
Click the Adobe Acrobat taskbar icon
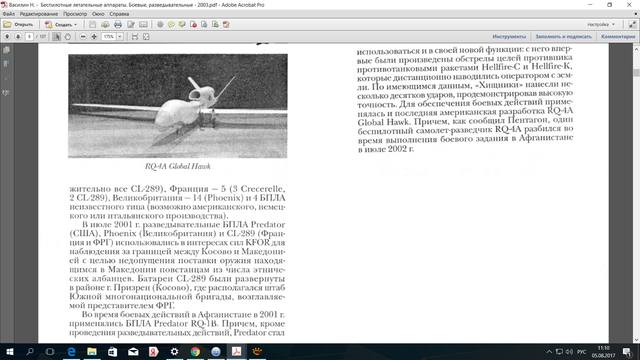point(236,351)
